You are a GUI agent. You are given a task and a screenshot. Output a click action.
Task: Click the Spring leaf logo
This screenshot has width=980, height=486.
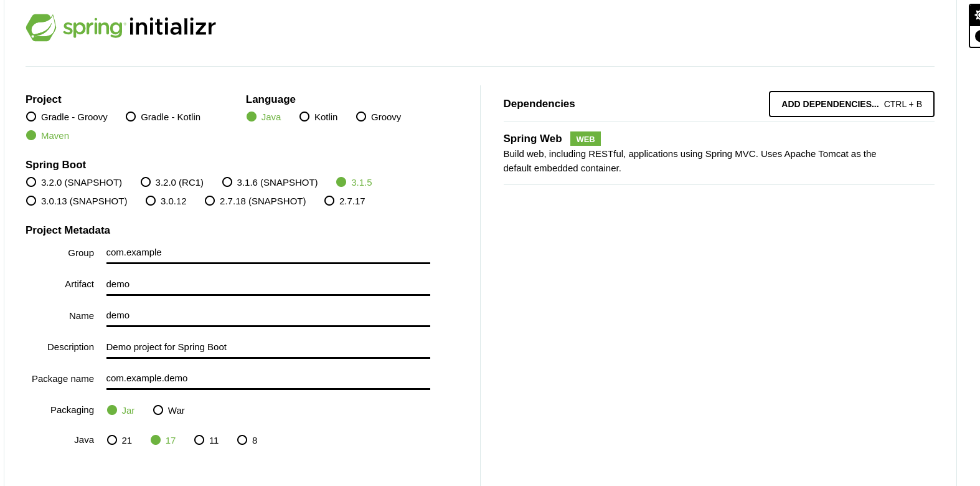(x=41, y=27)
